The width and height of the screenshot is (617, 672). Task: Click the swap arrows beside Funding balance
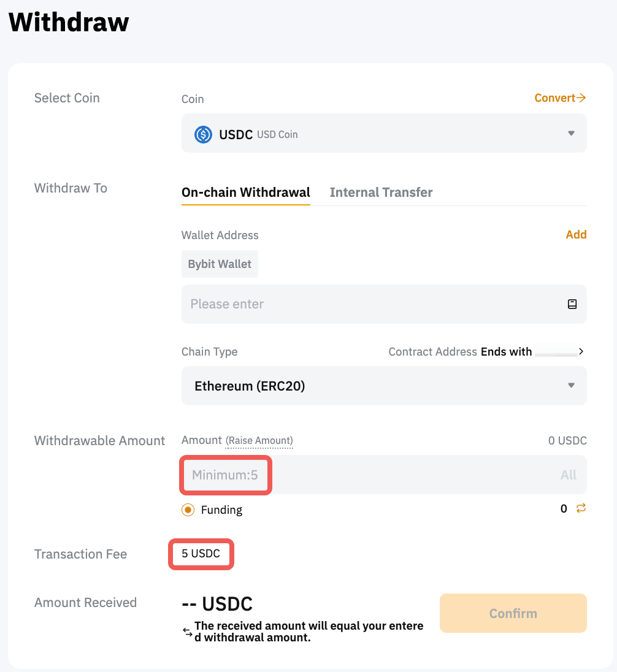(581, 508)
